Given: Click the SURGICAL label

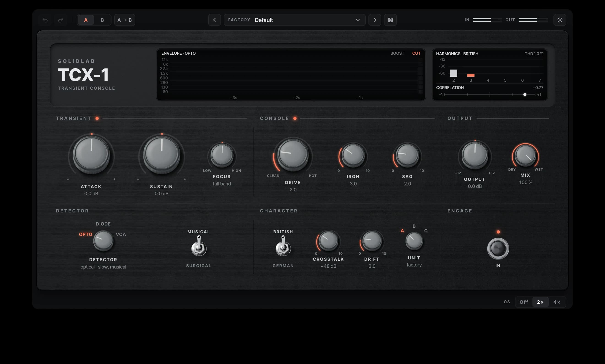Looking at the screenshot, I should (199, 266).
